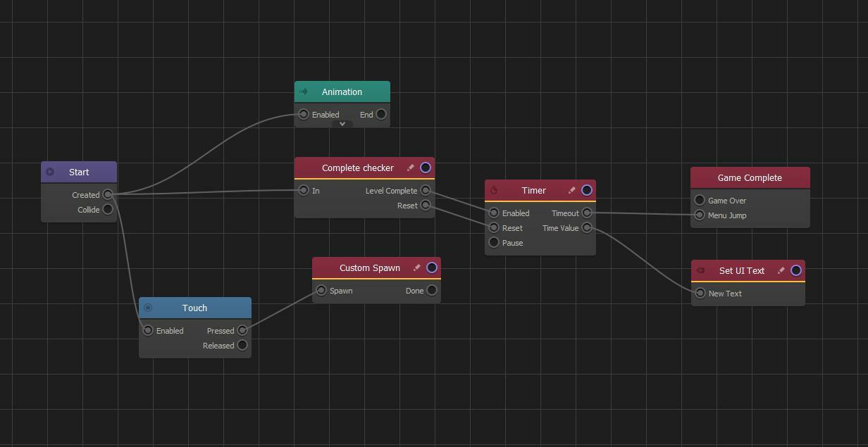Click the play icon on Start node header
This screenshot has height=447, width=868.
pos(50,172)
